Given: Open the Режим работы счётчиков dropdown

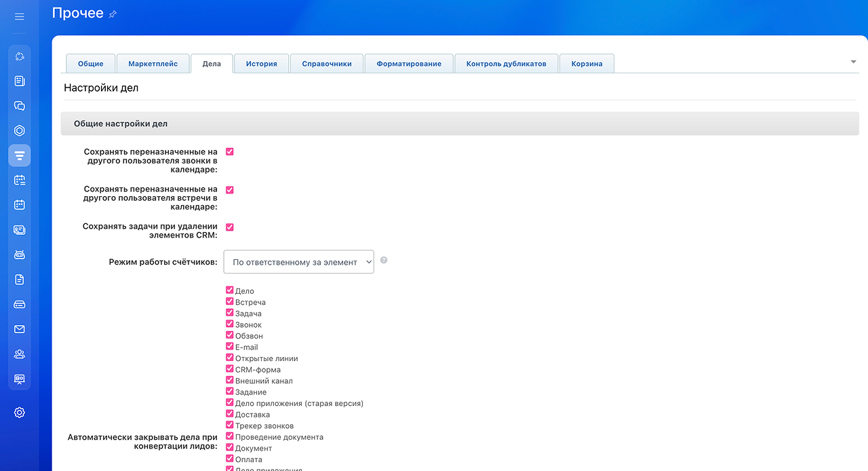Looking at the screenshot, I should (x=298, y=262).
